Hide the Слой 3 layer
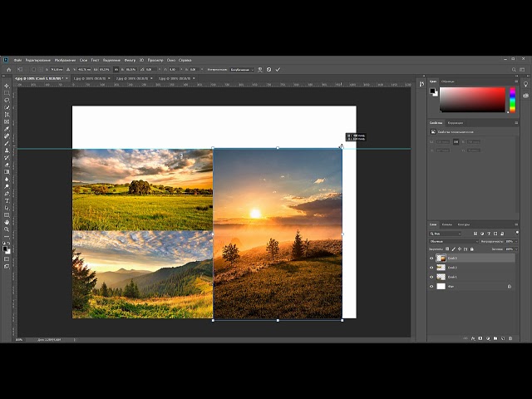This screenshot has width=532, height=399. (x=431, y=259)
